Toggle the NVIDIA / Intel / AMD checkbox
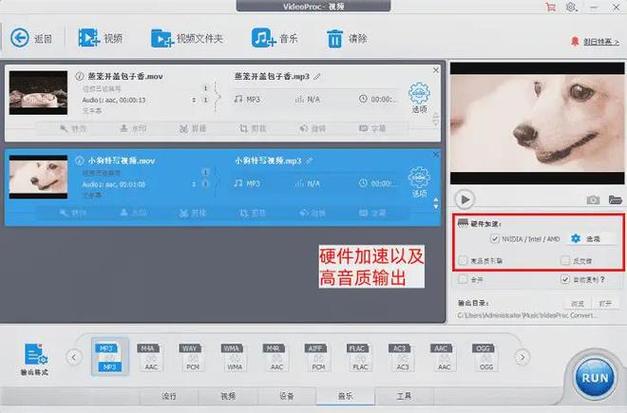This screenshot has height=413, width=627. pyautogui.click(x=495, y=240)
